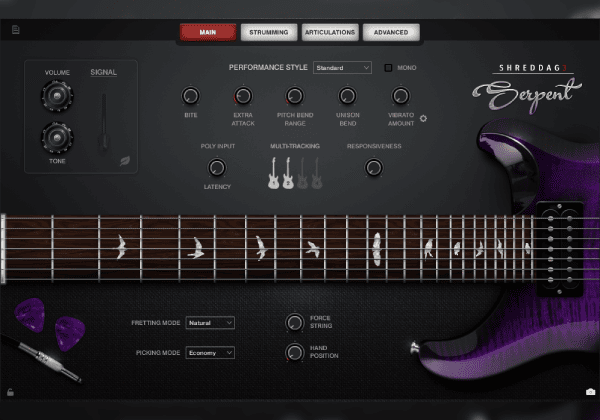The height and width of the screenshot is (420, 600).
Task: Click the leaf icon in signal panel
Action: (x=125, y=159)
